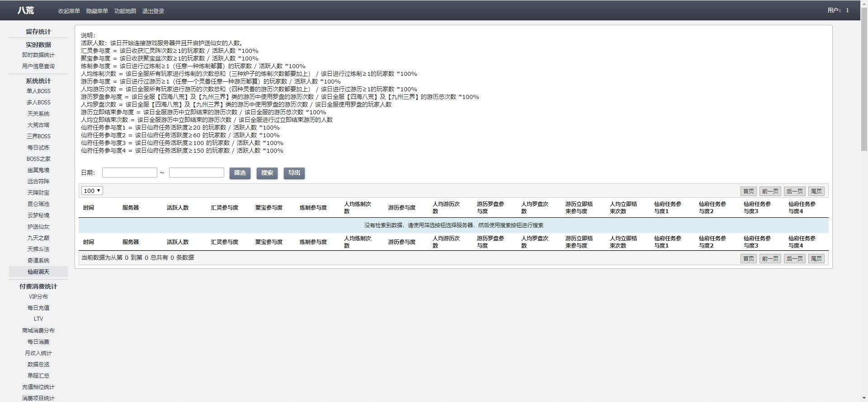The height and width of the screenshot is (402, 868).
Task: Select 单人BOSS in the sidebar
Action: point(38,91)
